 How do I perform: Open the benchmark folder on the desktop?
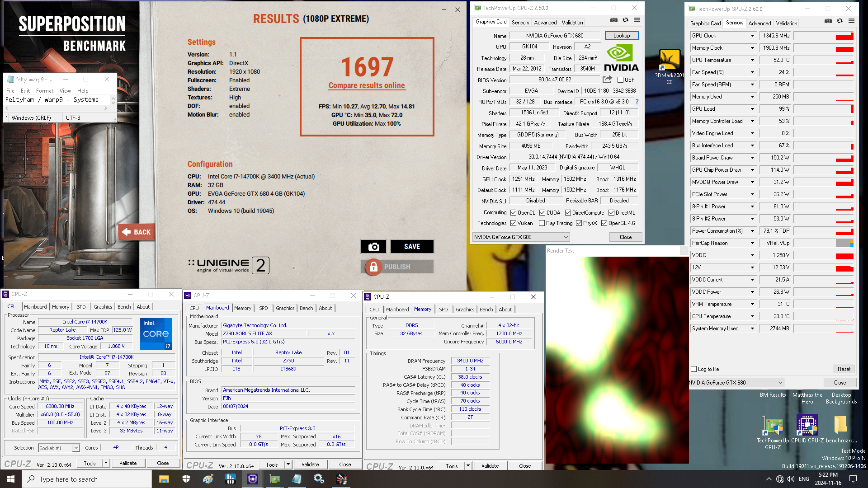[841, 429]
